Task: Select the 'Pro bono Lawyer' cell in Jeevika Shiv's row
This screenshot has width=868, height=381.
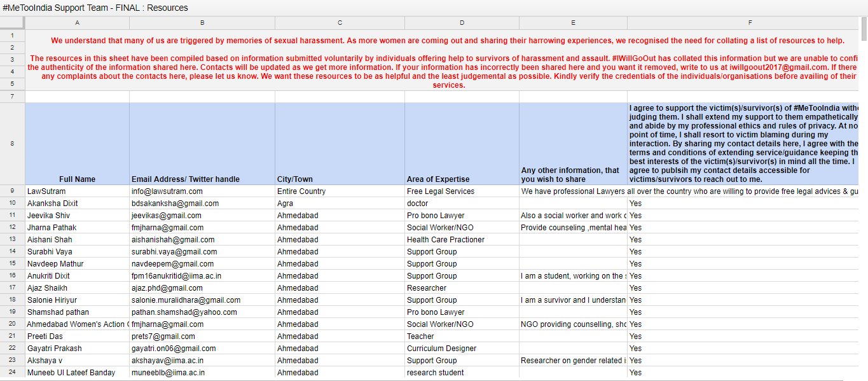Action: [462, 215]
